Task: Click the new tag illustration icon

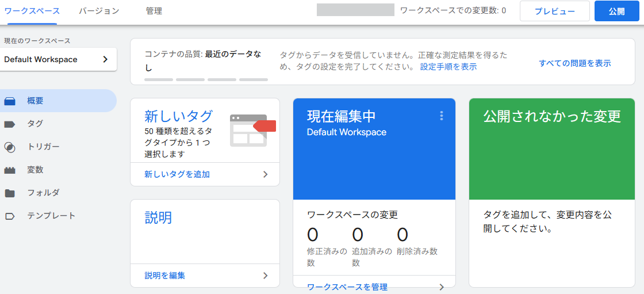Action: pyautogui.click(x=252, y=130)
